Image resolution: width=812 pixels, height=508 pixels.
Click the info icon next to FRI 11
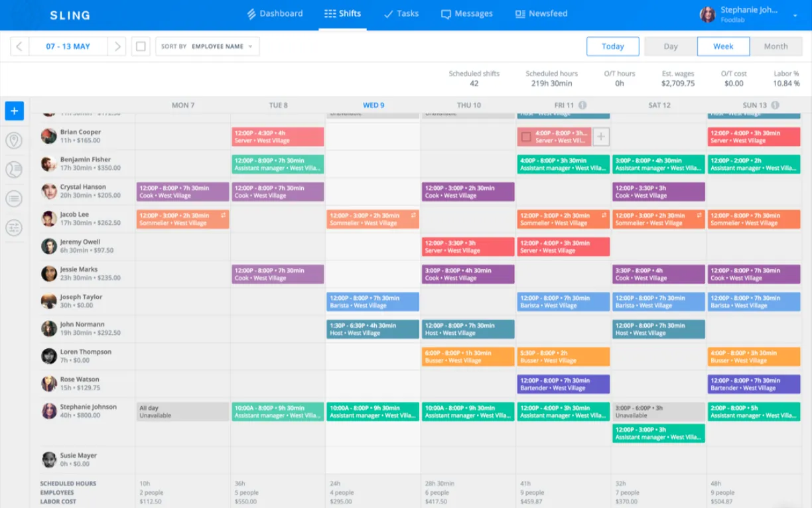click(582, 105)
